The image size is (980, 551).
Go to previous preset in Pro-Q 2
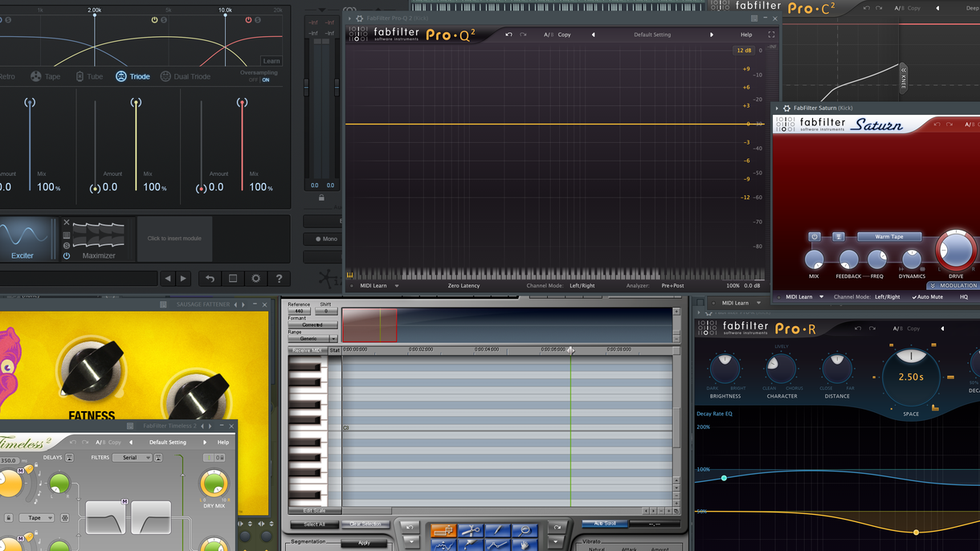pos(594,35)
